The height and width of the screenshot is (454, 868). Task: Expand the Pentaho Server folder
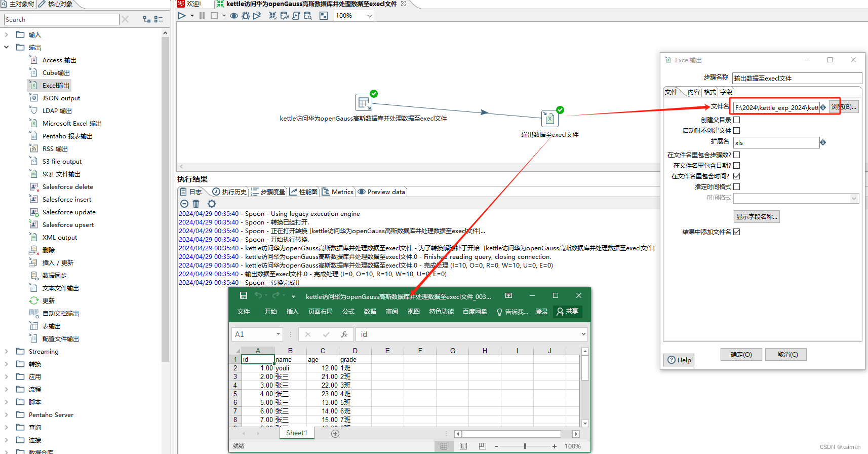(6, 415)
